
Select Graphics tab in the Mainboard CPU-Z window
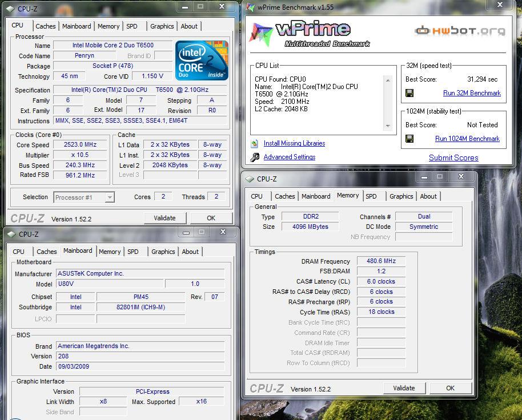163,252
